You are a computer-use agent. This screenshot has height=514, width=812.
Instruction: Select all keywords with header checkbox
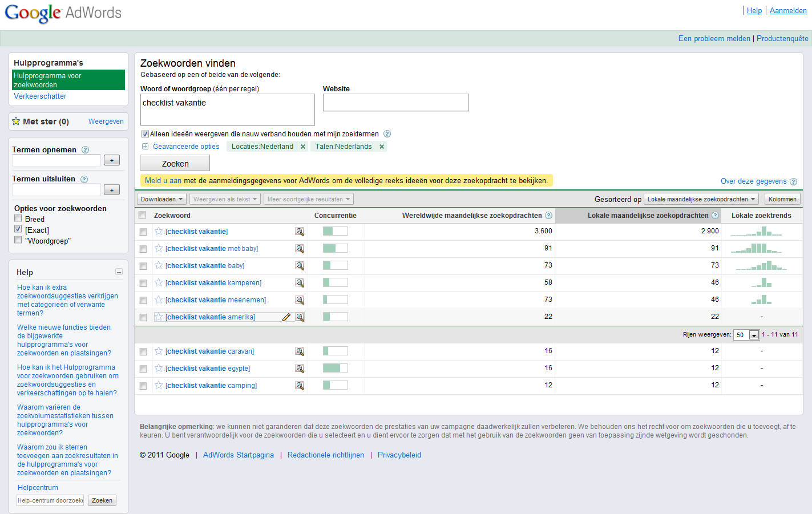[143, 215]
